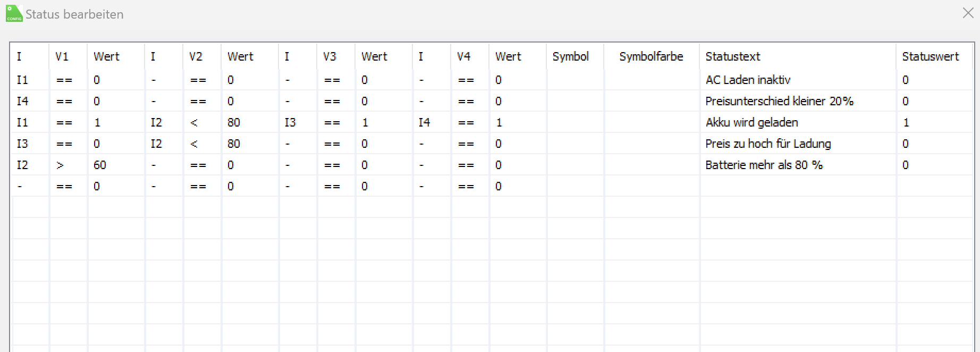Screen dimensions: 980x352
Task: Open the "<" operator in the Preis zu hoch row
Action: (194, 144)
